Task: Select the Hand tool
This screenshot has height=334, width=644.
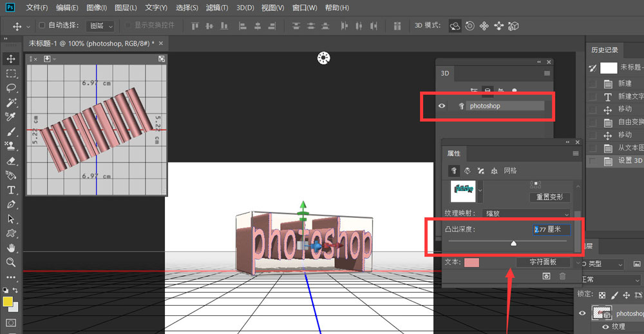Action: 11,248
